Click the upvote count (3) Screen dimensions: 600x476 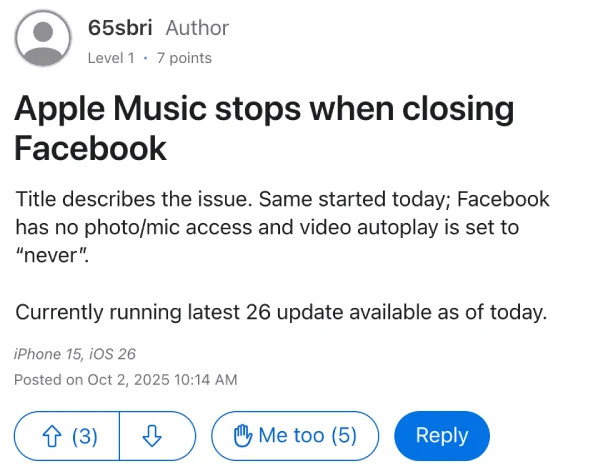click(x=85, y=436)
